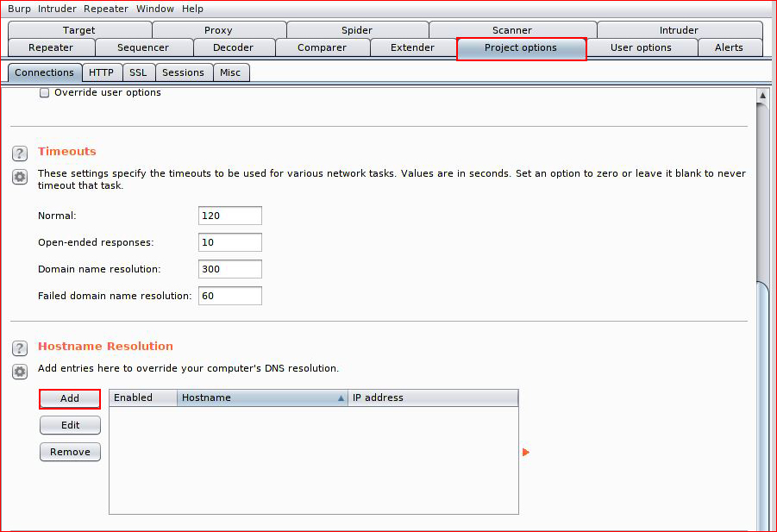Enable the Override user options checkbox
777x532 pixels.
tap(45, 92)
